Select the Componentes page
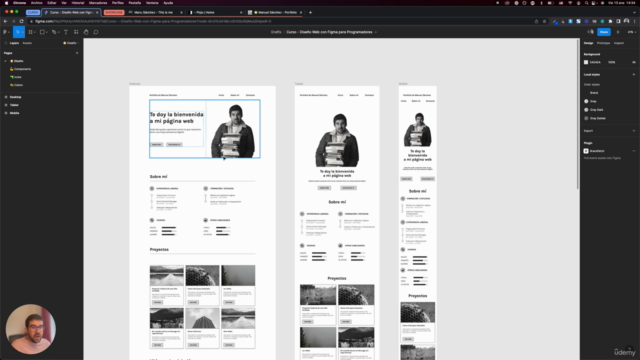 click(20, 69)
